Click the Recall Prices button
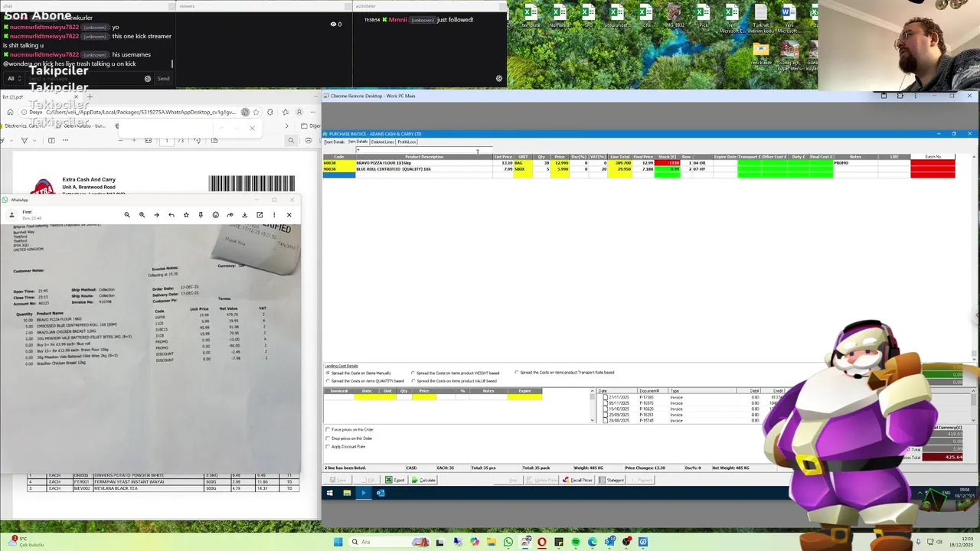Image resolution: width=980 pixels, height=551 pixels. click(x=577, y=480)
